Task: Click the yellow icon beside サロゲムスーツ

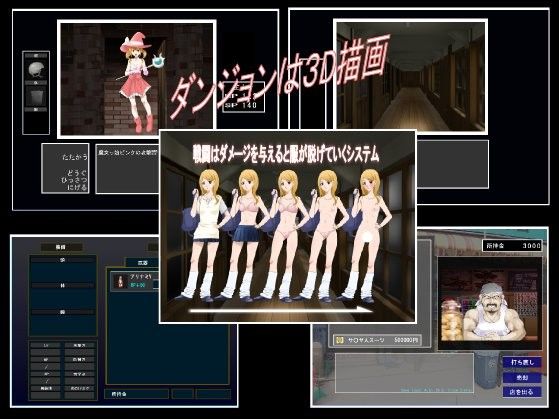Action: 340,340
